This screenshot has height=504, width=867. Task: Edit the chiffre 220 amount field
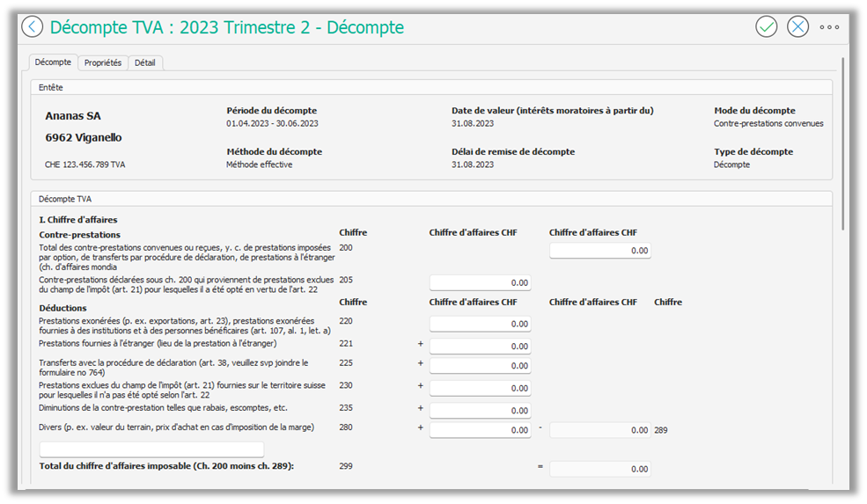click(x=480, y=324)
